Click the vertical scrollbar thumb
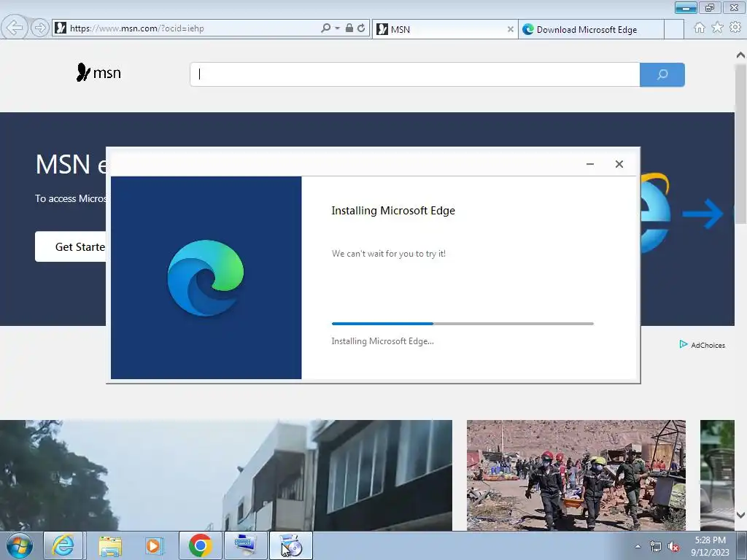The height and width of the screenshot is (560, 747). [x=740, y=144]
